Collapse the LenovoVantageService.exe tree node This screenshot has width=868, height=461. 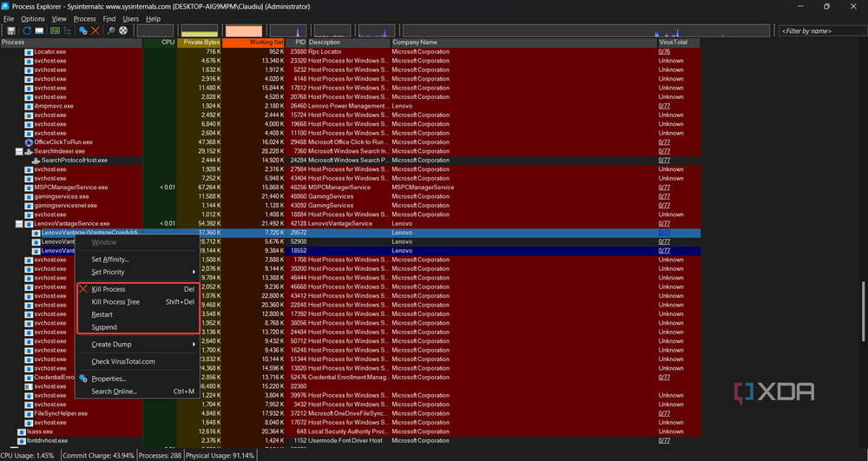coord(19,224)
